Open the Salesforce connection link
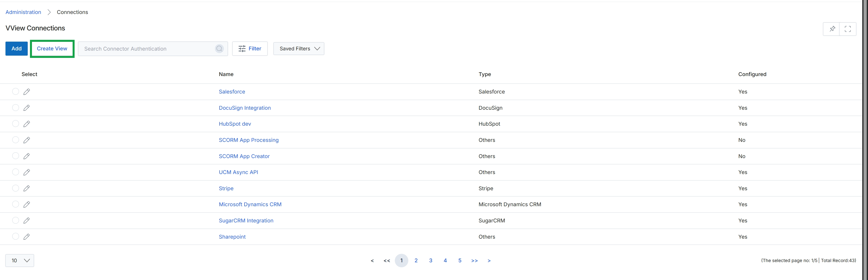 232,92
